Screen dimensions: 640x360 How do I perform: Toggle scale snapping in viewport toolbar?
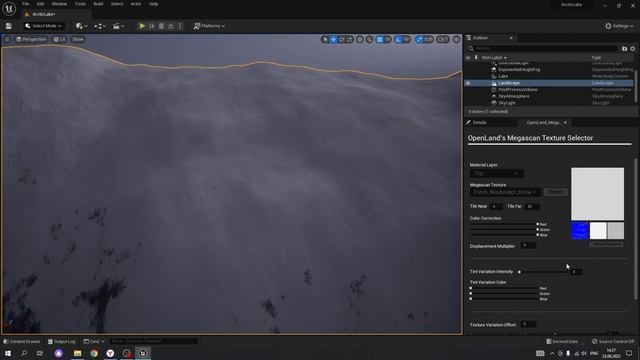tap(419, 40)
